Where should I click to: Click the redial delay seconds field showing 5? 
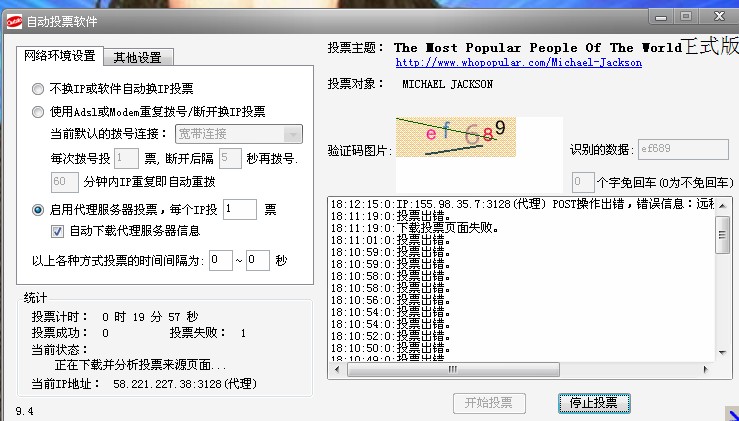click(x=230, y=158)
